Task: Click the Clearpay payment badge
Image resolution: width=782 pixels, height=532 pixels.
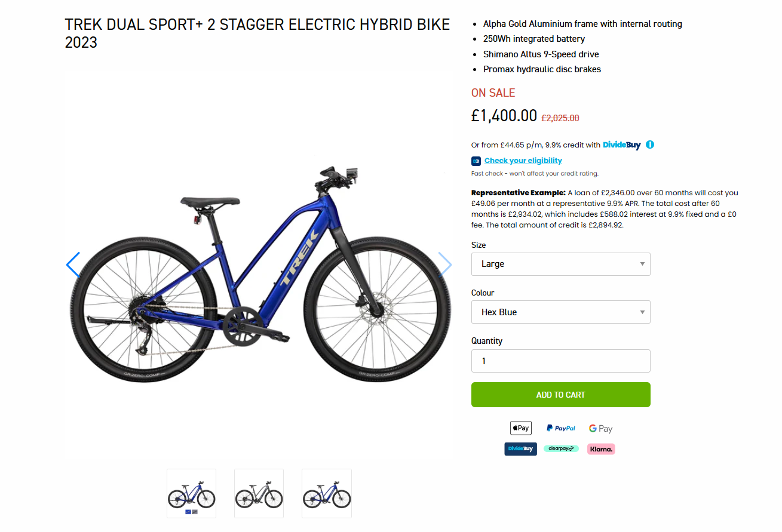Action: click(x=561, y=448)
